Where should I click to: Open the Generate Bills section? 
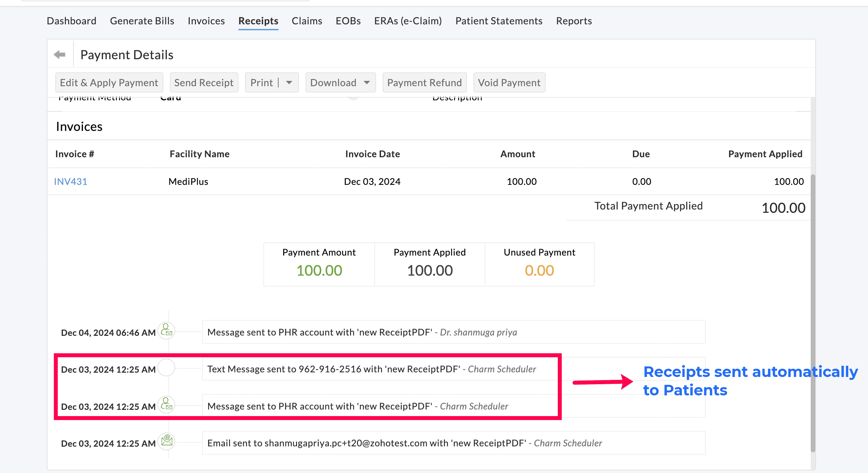tap(142, 20)
